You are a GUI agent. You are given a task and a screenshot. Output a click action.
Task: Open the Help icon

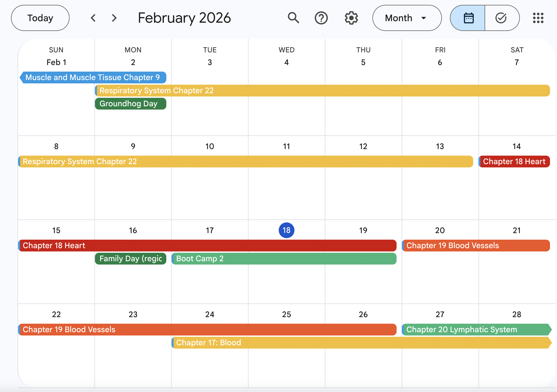tap(321, 18)
